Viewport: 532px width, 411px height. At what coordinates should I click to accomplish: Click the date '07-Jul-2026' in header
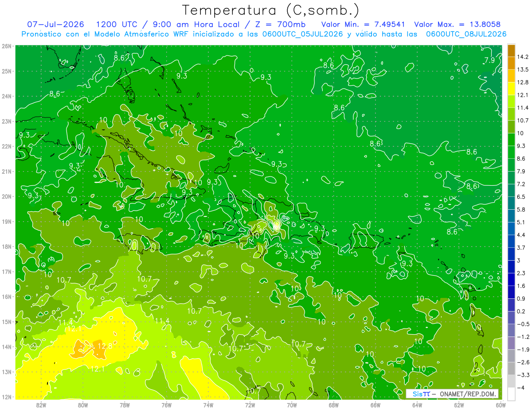(55, 24)
